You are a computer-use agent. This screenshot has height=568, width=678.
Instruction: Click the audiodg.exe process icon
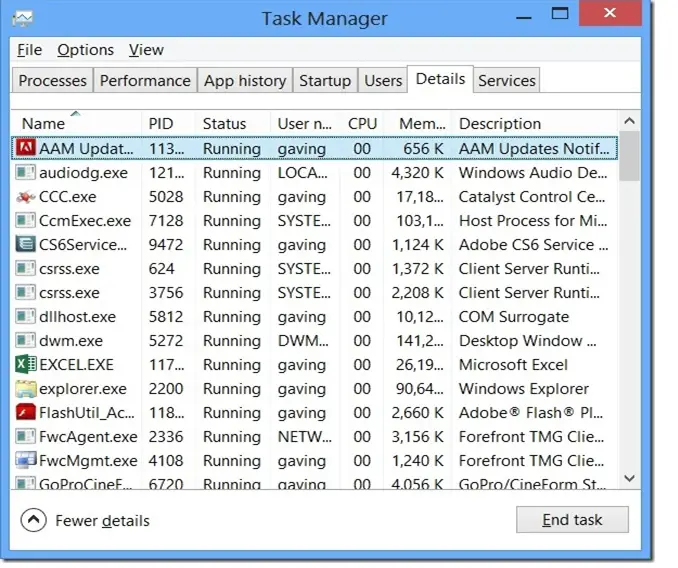point(26,172)
